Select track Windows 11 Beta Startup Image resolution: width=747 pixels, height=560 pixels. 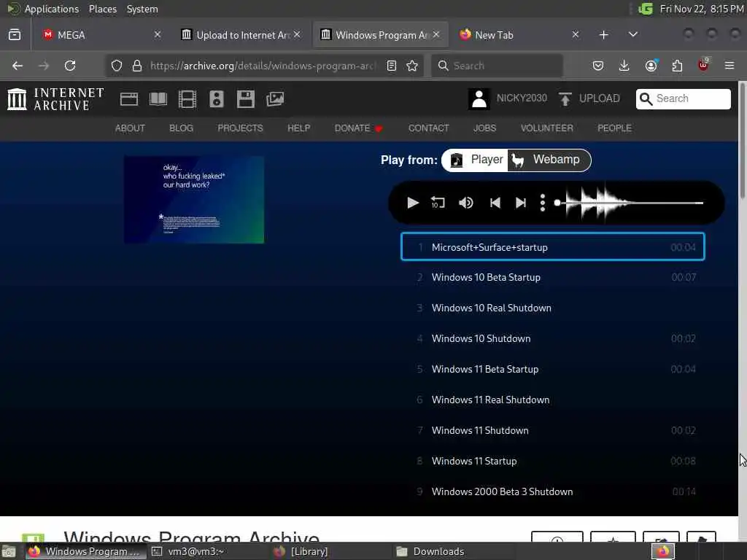pos(553,369)
